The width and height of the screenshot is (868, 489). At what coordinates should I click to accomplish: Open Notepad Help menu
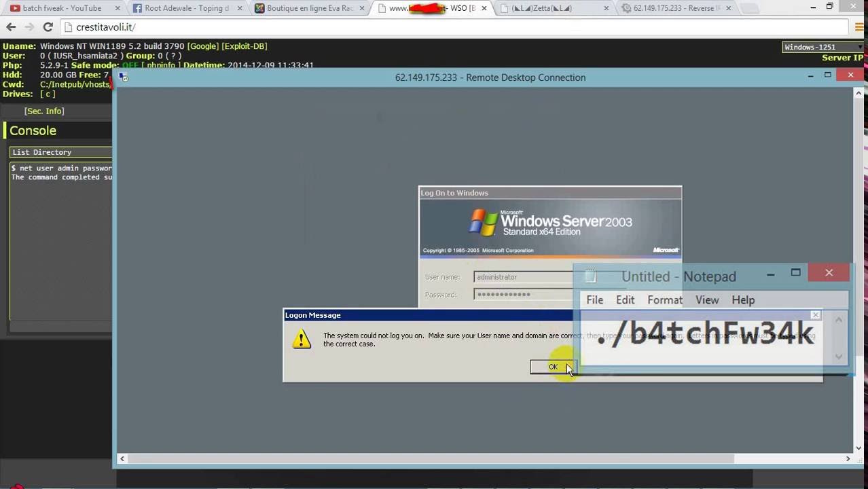[x=743, y=300]
